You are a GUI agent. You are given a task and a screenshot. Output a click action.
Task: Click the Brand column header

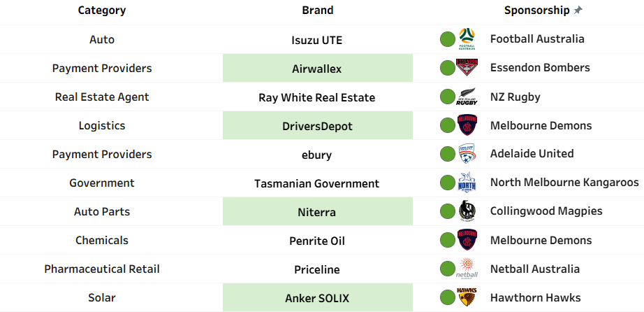tap(318, 10)
